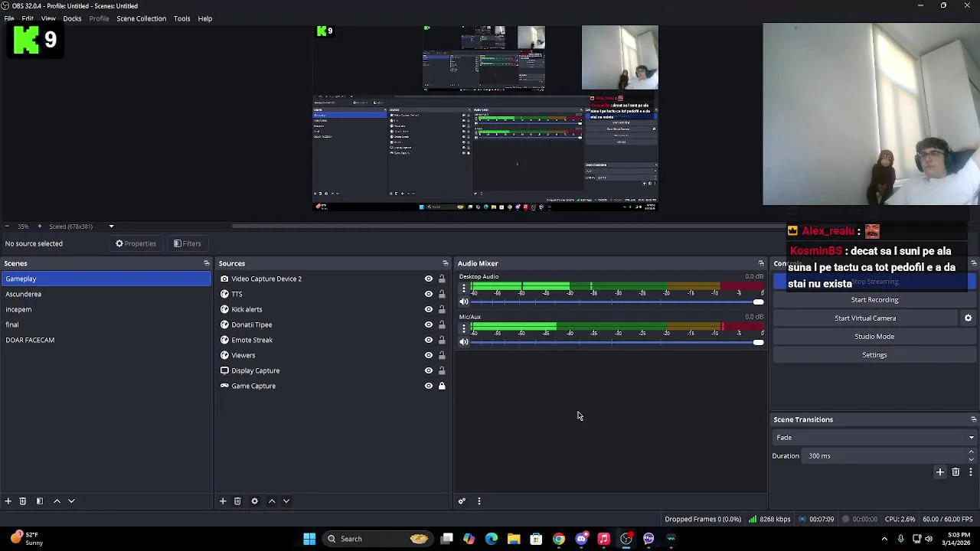
Task: Mute Desktop Audio speaker icon
Action: [463, 302]
